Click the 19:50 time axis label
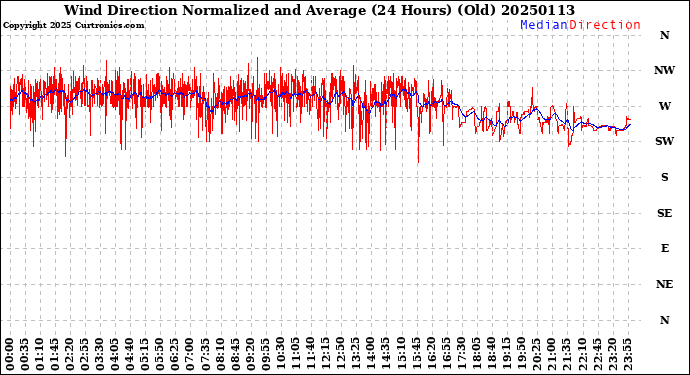Image resolution: width=690 pixels, height=375 pixels. (x=521, y=354)
